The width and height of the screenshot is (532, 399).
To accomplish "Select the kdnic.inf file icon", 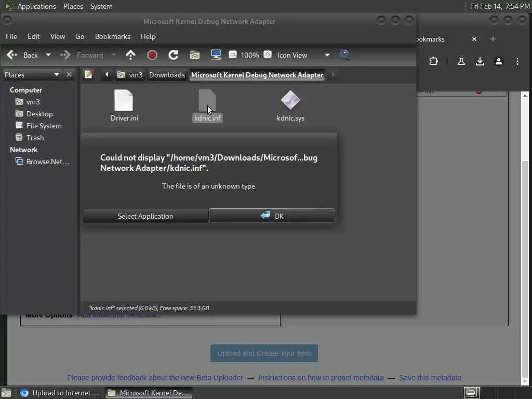I will click(207, 100).
